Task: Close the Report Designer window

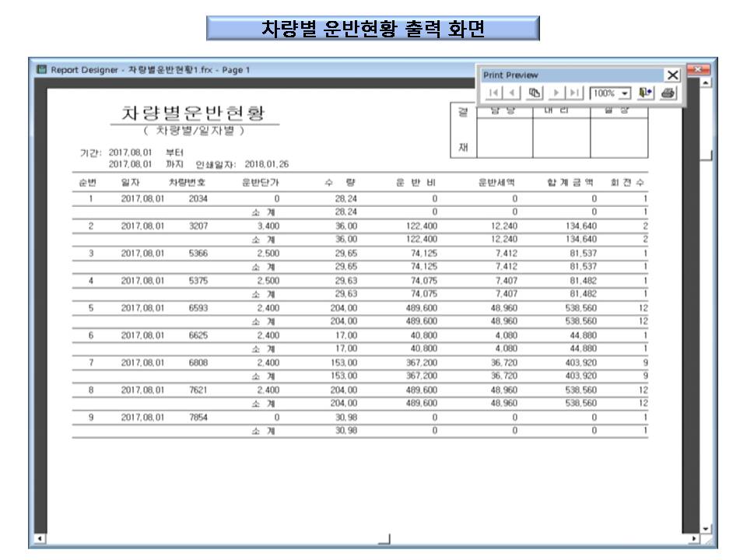Action: pyautogui.click(x=698, y=69)
